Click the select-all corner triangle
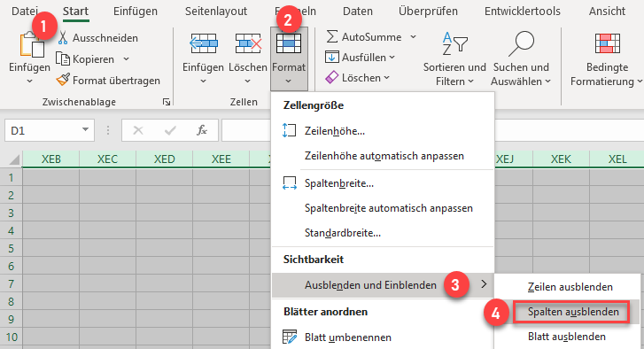 (14, 159)
